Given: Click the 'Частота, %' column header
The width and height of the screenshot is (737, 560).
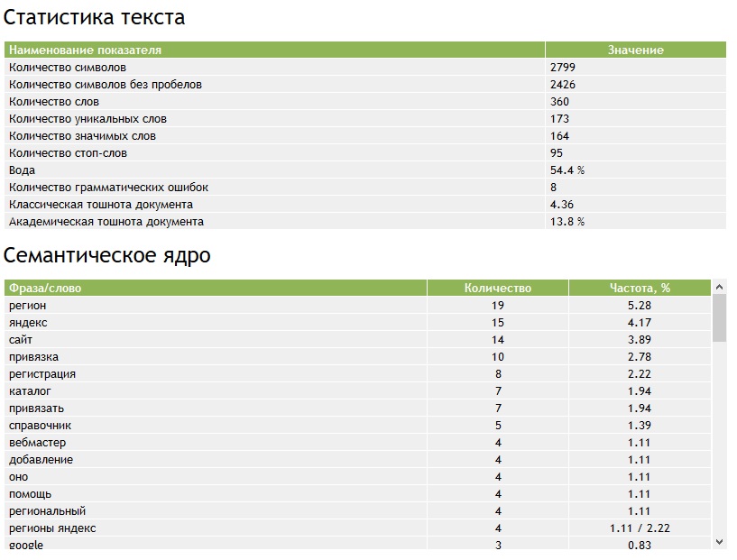Looking at the screenshot, I should coord(640,288).
